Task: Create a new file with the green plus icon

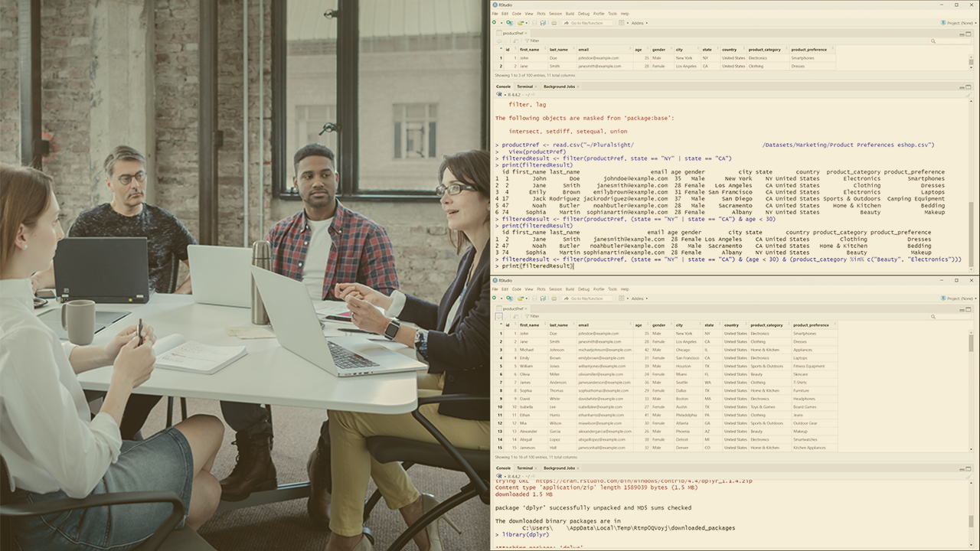Action: tap(494, 23)
